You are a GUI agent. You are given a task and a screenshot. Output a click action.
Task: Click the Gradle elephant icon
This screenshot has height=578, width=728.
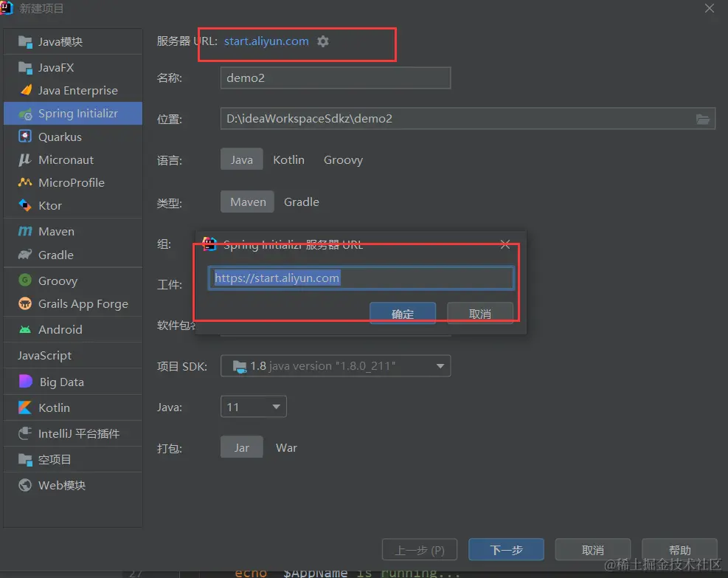pyautogui.click(x=25, y=255)
